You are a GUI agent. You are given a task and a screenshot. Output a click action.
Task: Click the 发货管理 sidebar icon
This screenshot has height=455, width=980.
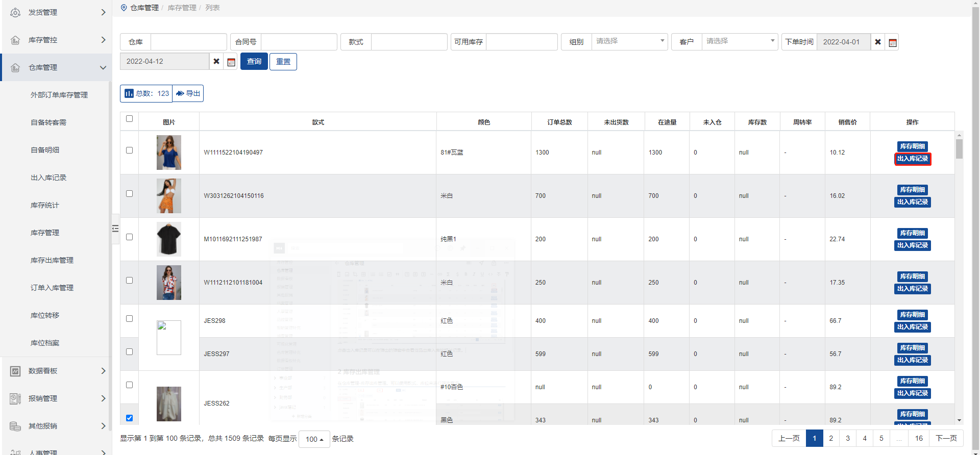coord(15,12)
